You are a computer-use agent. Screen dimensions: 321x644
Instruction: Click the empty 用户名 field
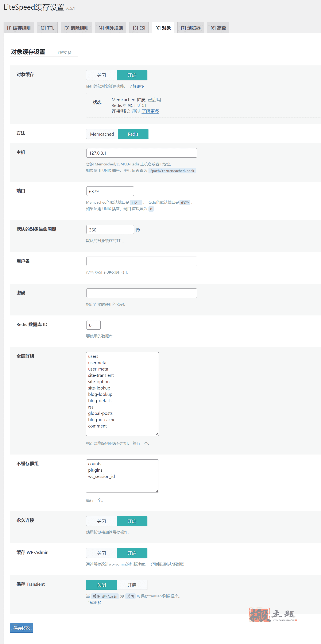(142, 261)
